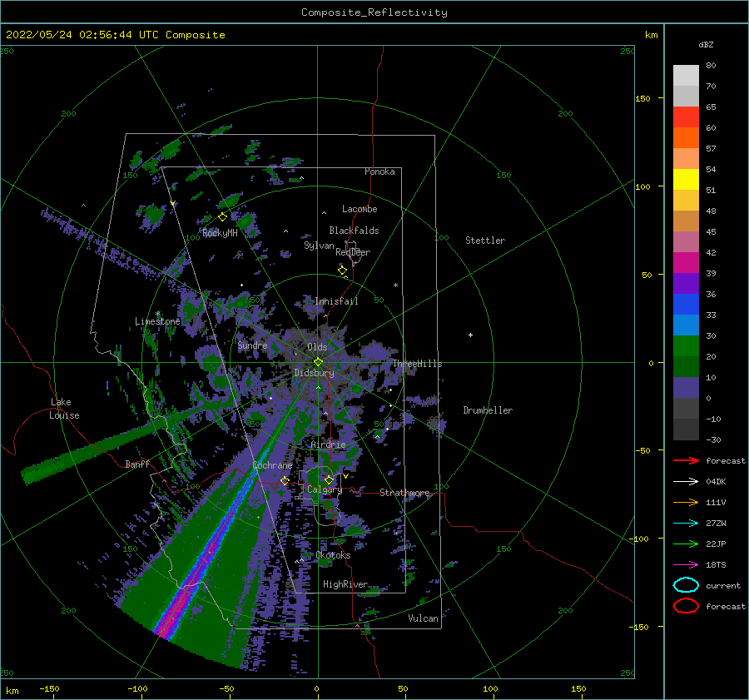Click the ThreeHills label

coord(418,364)
